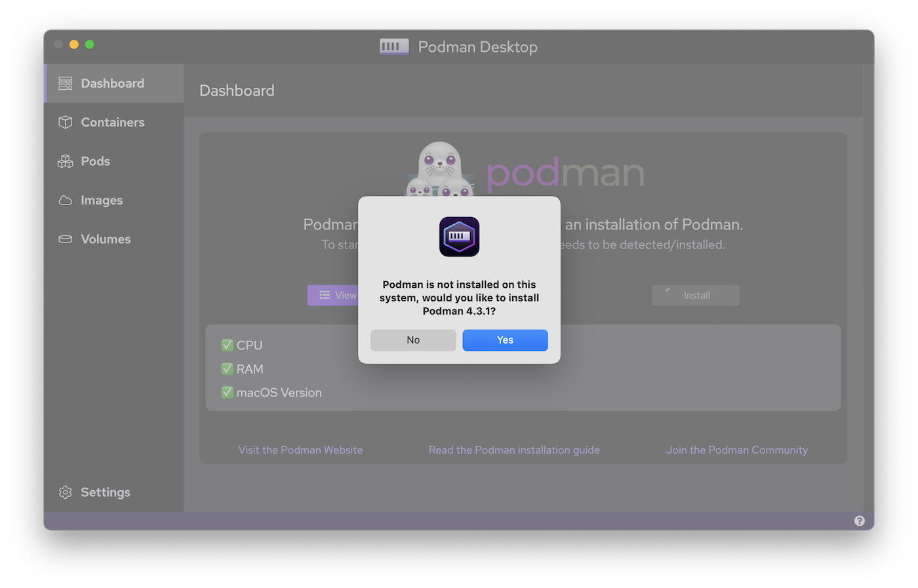Viewport: 918px width, 588px height.
Task: Open the Containers section
Action: (x=112, y=123)
